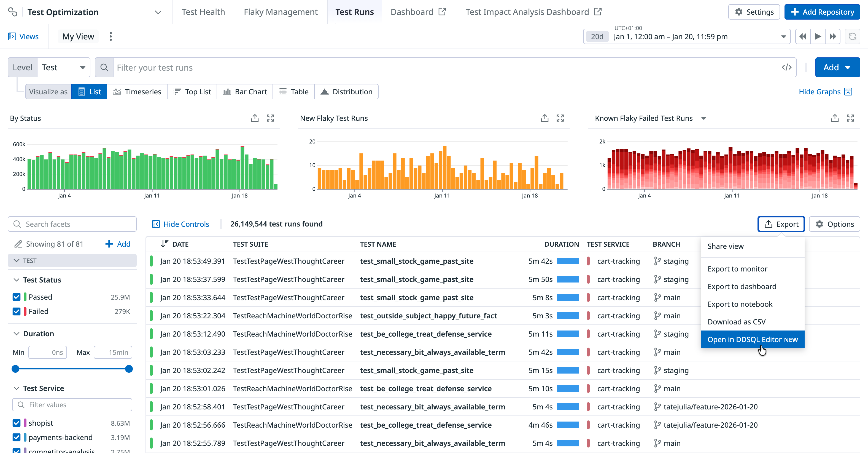Screen dimensions: 868x453
Task: Click the code view toggle icon in search bar
Action: [786, 68]
